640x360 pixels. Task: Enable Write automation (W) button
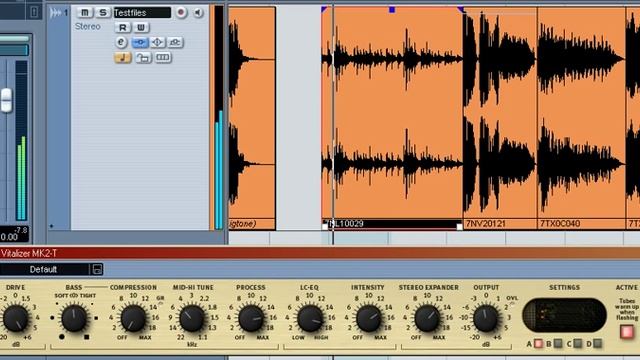[x=141, y=27]
